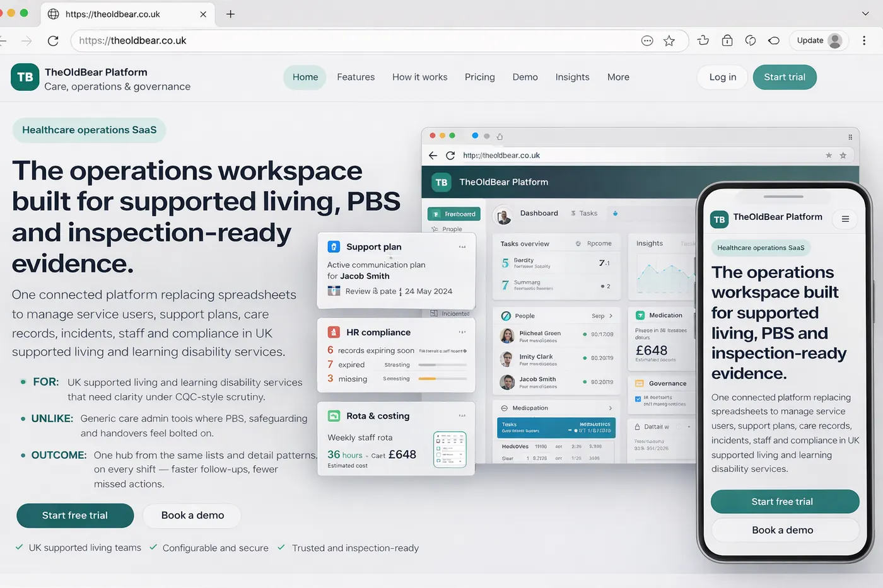Click the green Rota & costing icon

coord(333,416)
